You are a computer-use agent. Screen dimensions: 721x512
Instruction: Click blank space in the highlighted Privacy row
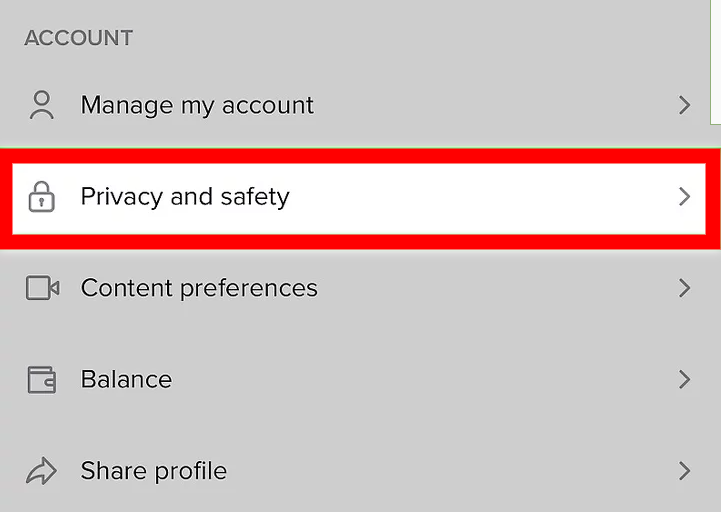[x=480, y=197]
